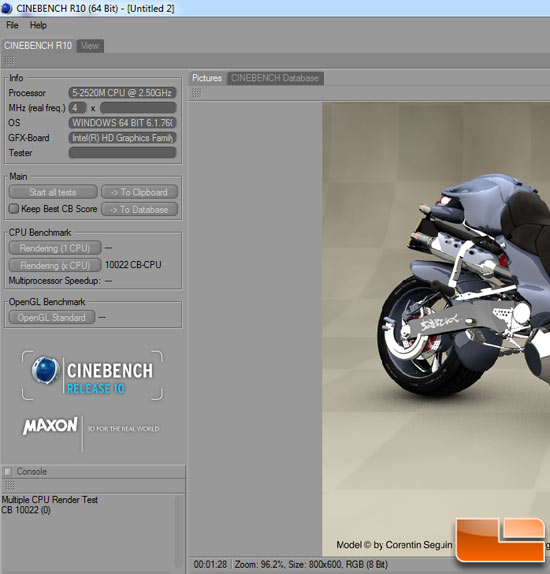Click the MHz real frequency field

[138, 108]
